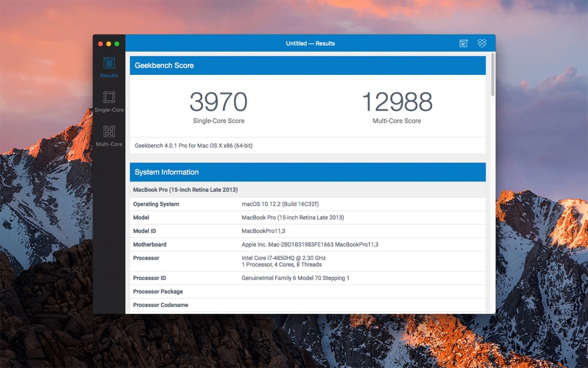Upload result using the Geekbench Browser icon
The height and width of the screenshot is (368, 588).
(463, 43)
